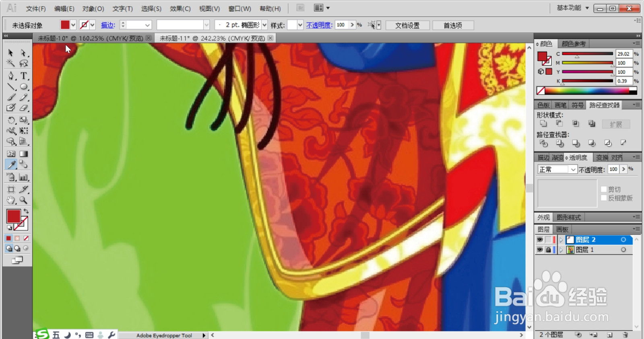Switch to 画板 panel tab
644x339 pixels.
pos(562,229)
